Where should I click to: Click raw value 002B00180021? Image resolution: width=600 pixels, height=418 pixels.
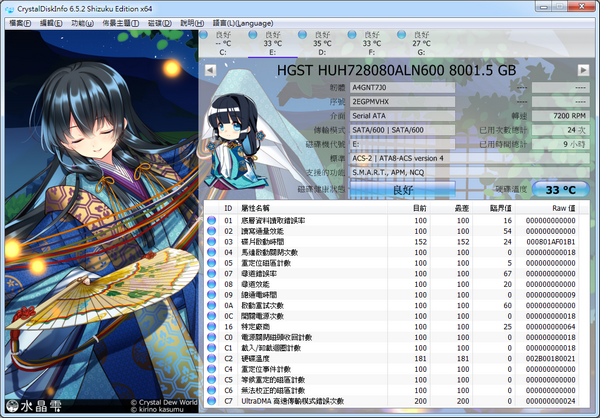click(551, 359)
